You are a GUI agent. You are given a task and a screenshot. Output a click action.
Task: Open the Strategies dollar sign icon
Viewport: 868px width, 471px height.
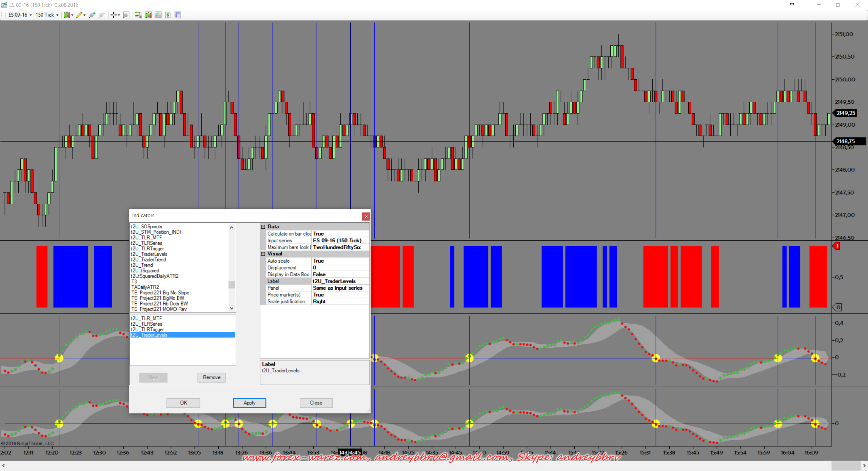point(168,15)
